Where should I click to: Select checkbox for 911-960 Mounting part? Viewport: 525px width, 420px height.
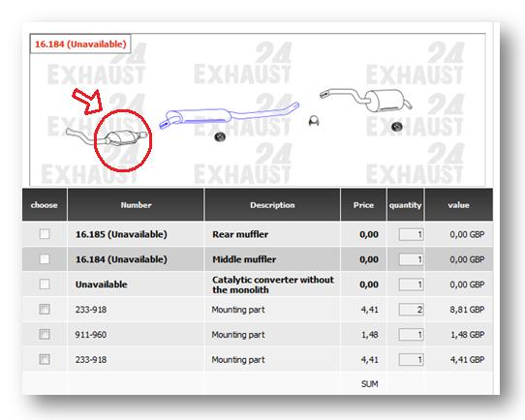click(45, 334)
